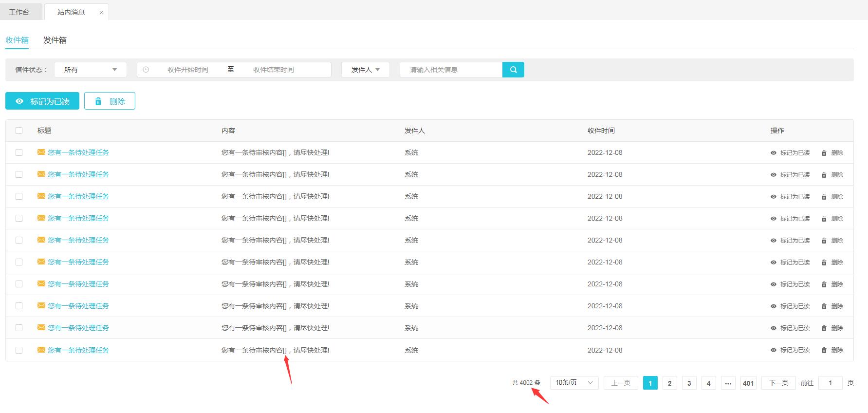
Task: Click the 下一页 pagination button
Action: coord(778,383)
